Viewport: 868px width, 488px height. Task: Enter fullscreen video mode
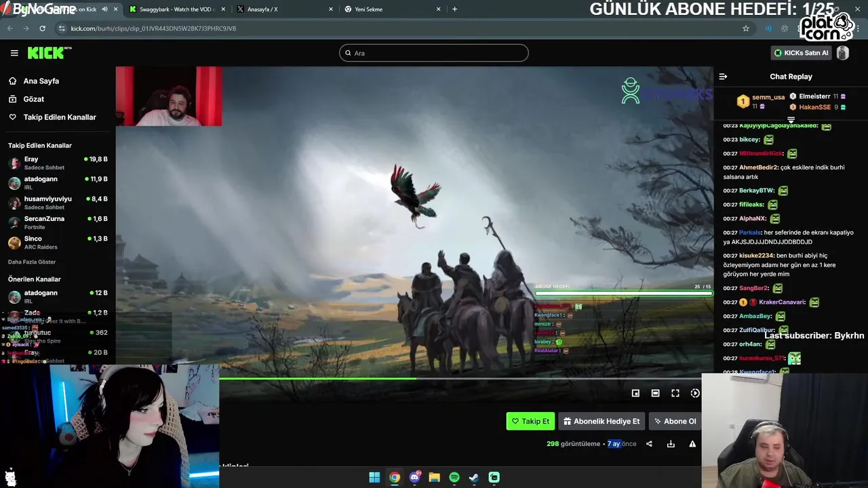click(675, 393)
